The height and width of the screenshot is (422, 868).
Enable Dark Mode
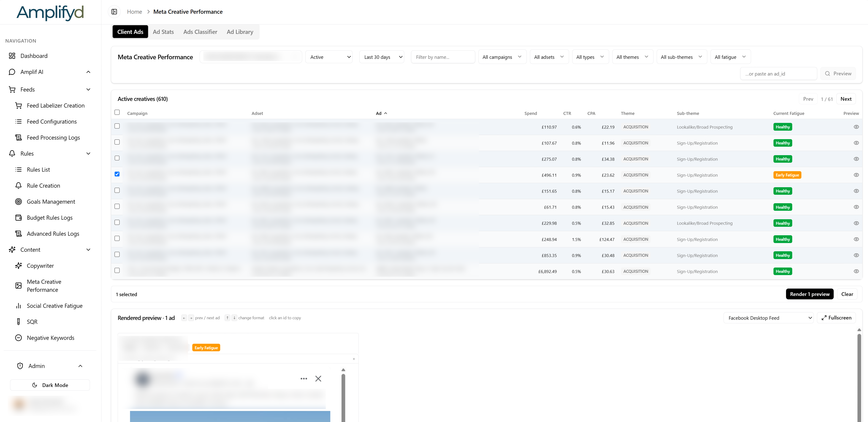coord(50,385)
